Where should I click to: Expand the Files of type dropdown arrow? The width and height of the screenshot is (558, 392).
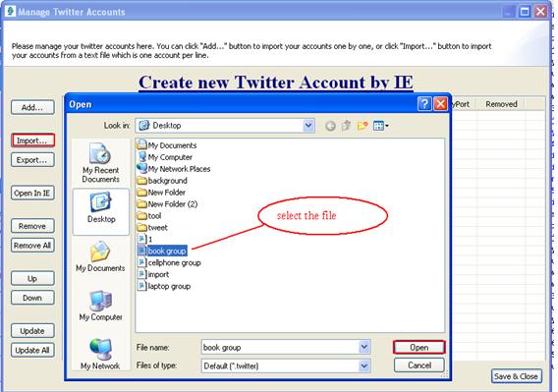[x=364, y=365]
